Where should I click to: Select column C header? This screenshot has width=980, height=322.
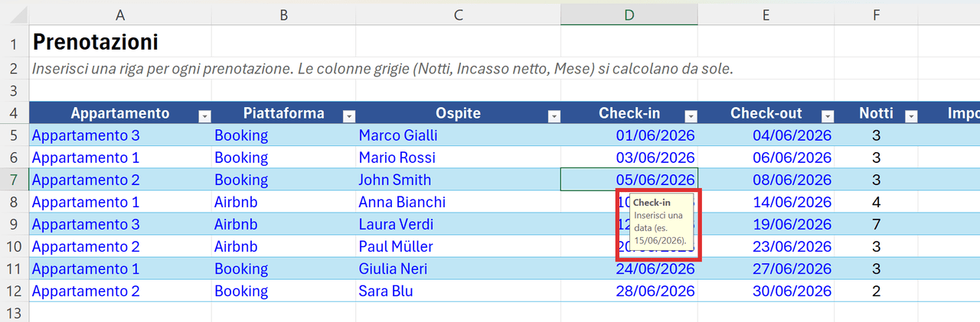coord(458,15)
